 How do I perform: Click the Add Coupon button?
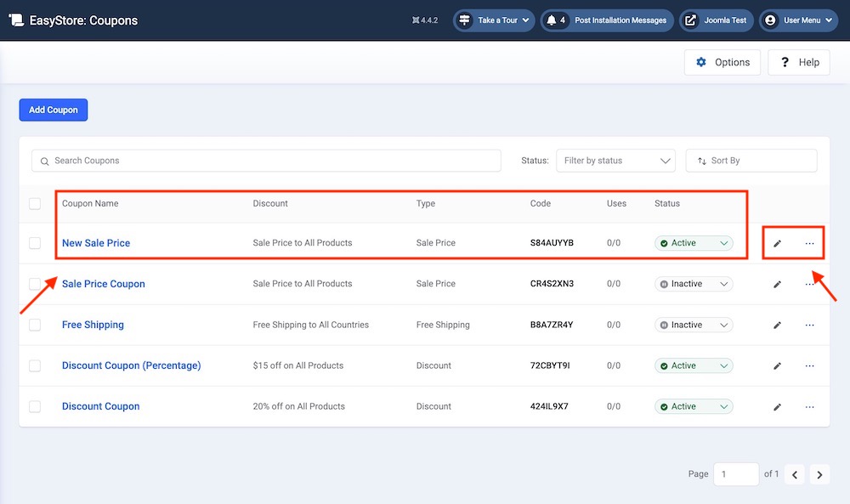click(54, 110)
